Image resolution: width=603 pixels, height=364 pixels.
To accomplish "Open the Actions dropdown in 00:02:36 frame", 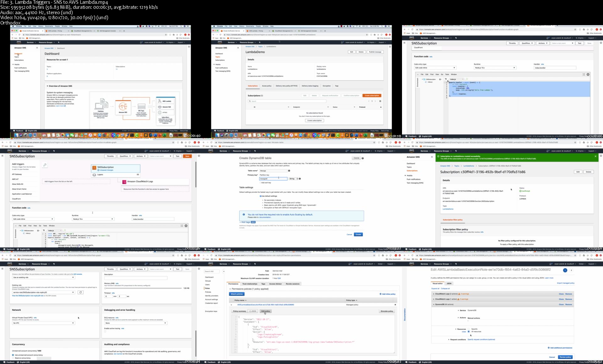I will (141, 156).
